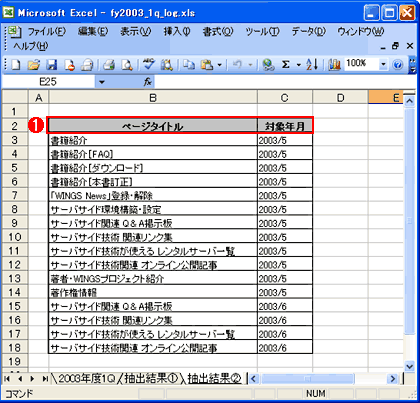
Task: Click the horizontal scrollbar left arrow
Action: tap(253, 379)
